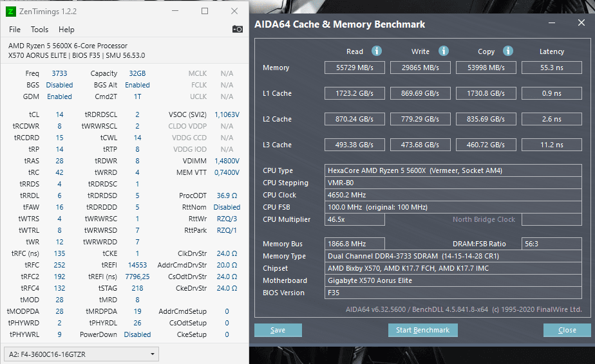The width and height of the screenshot is (595, 364).
Task: Click the L2 Cache Read value 870.24 GB/s
Action: click(354, 119)
